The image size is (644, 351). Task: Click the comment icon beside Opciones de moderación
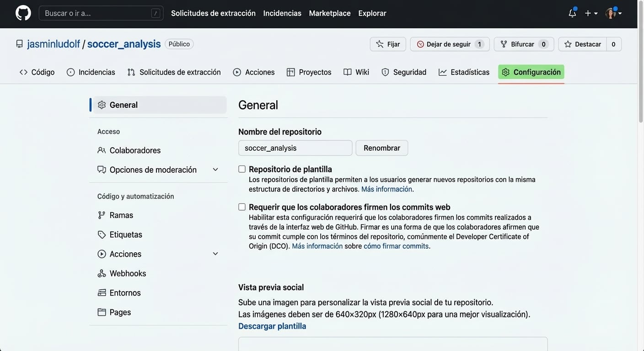pyautogui.click(x=102, y=170)
